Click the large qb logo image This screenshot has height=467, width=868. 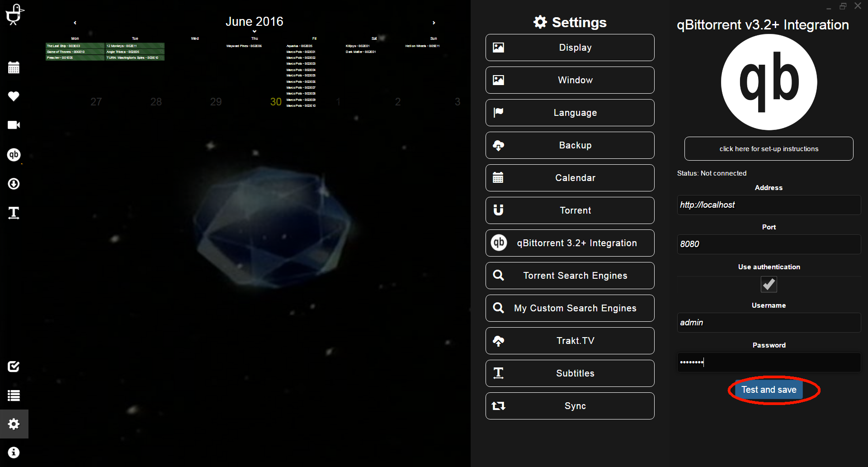coord(769,82)
